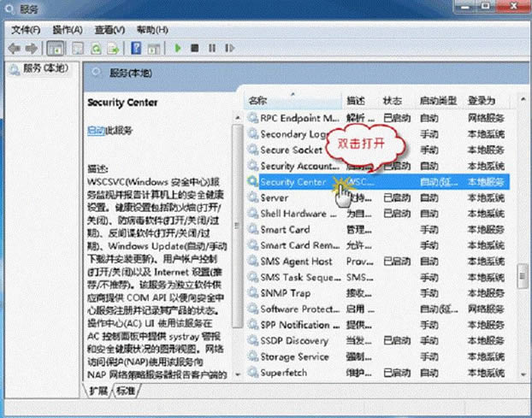Stop the service with the square icon
Image resolution: width=532 pixels, height=418 pixels.
[x=195, y=48]
